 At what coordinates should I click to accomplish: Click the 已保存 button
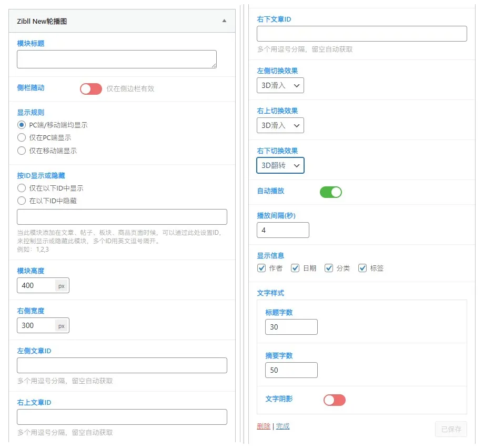450,429
